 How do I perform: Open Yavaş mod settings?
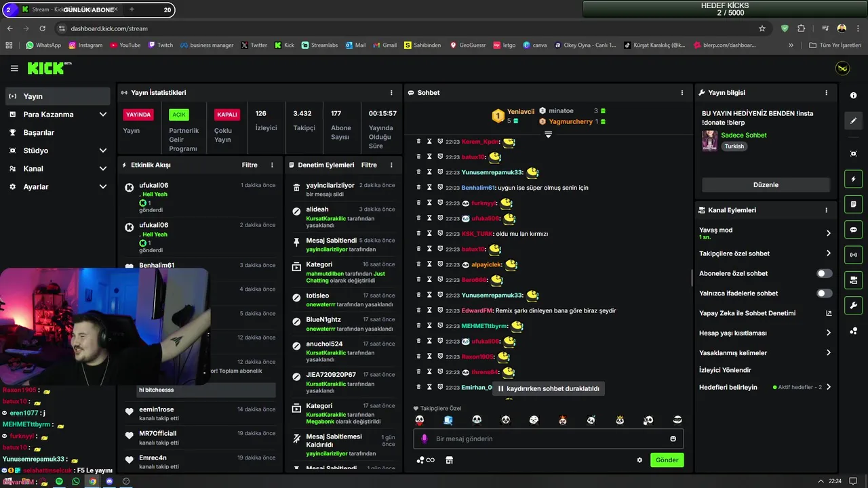pos(765,233)
